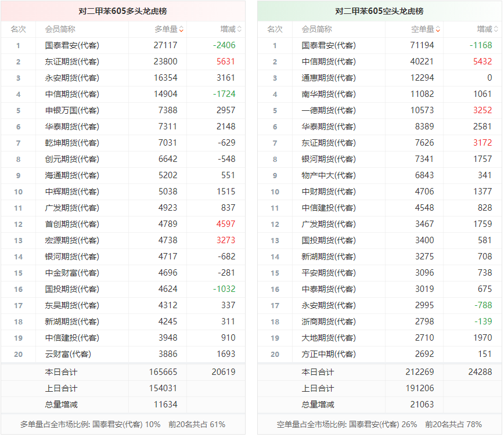Click 平安期货(代客) member name

329,273
